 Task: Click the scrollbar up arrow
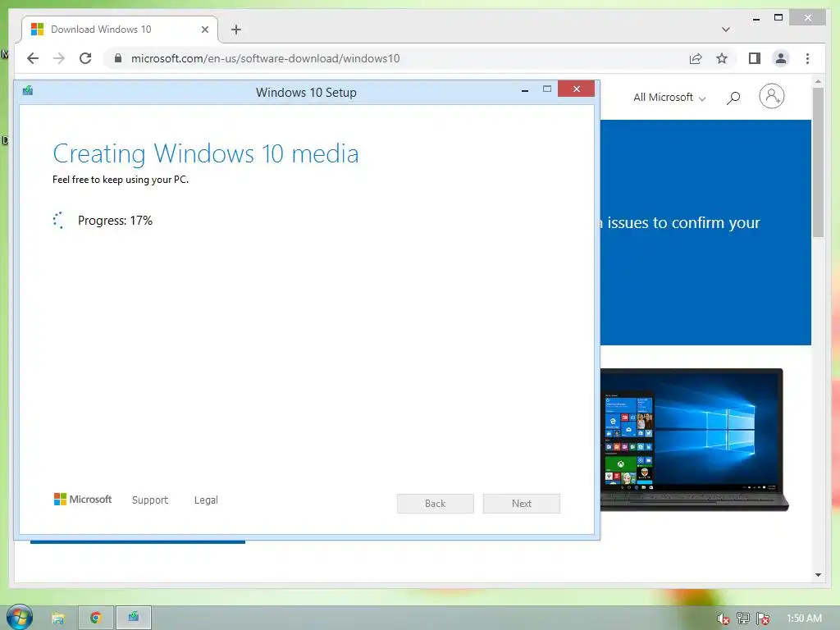click(x=818, y=81)
